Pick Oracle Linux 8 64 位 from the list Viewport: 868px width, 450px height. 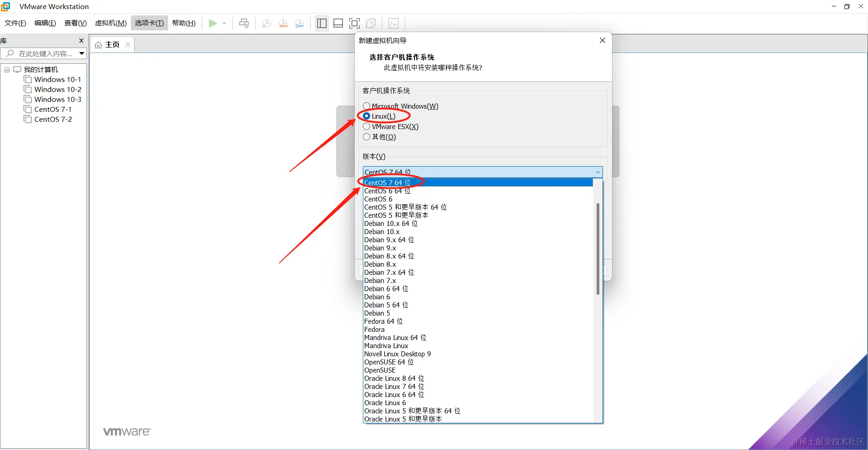tap(478, 378)
